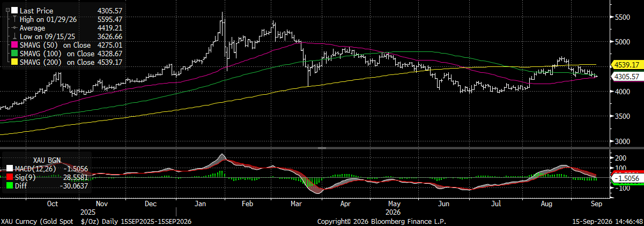Click the Low marker icon in legend
This screenshot has height=226, width=644.
[15, 36]
